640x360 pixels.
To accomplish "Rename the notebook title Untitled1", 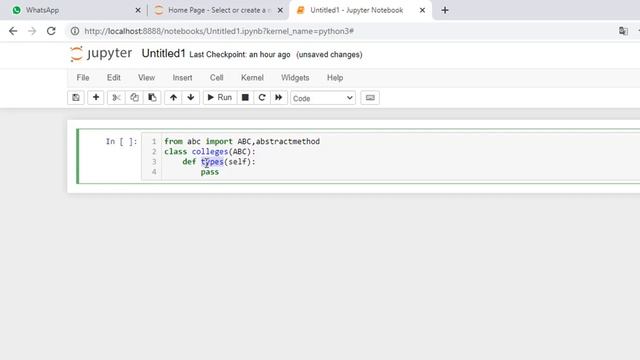I will (x=163, y=54).
